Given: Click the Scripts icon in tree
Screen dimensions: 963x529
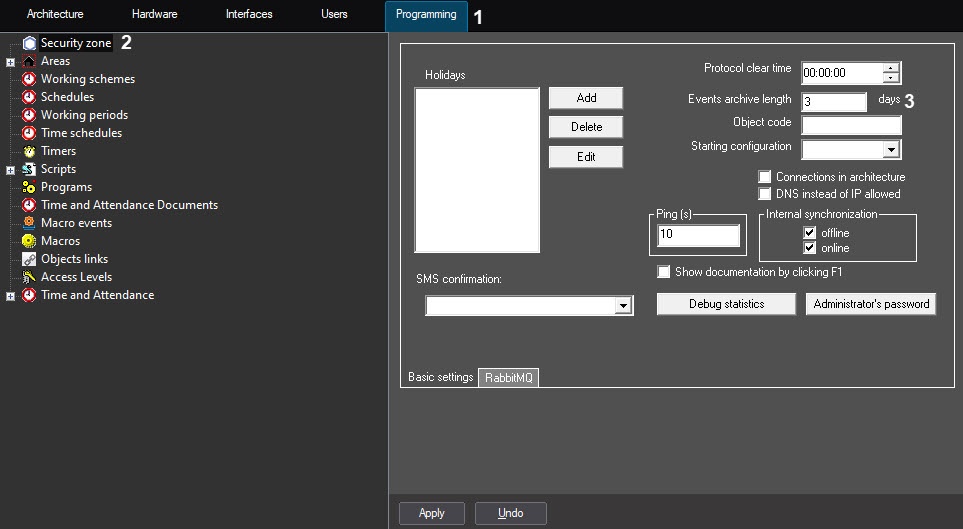Looking at the screenshot, I should (29, 169).
